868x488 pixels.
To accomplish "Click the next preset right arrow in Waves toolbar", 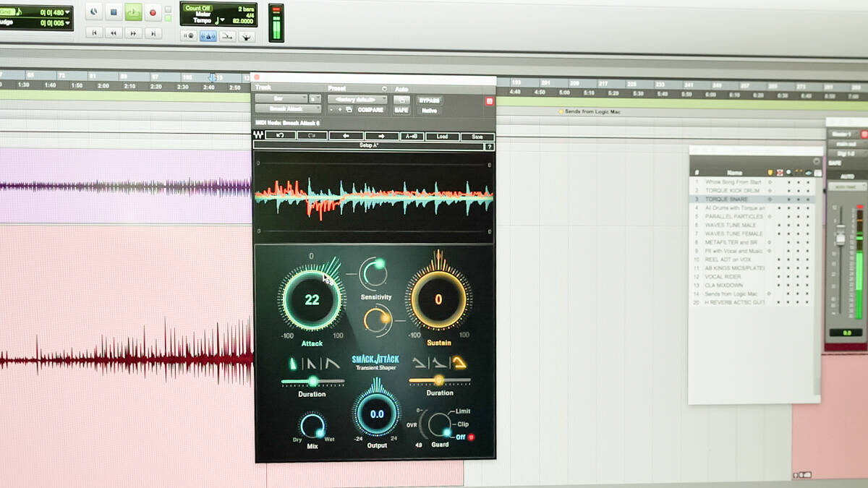I will point(382,136).
